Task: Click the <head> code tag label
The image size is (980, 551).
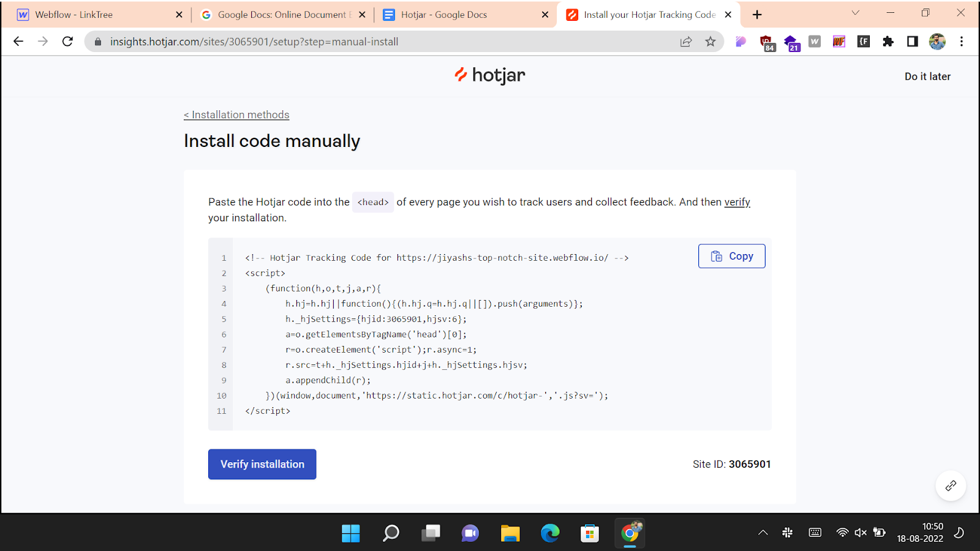Action: [x=373, y=202]
